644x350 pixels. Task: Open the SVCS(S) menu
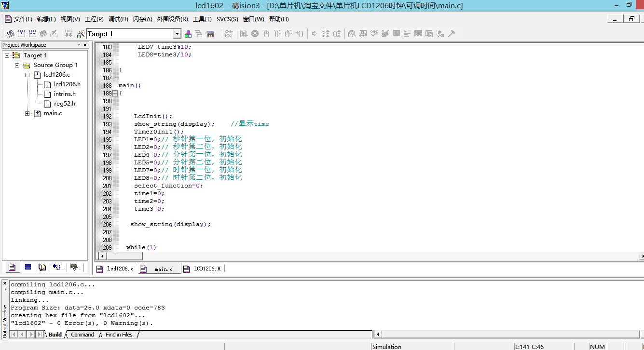227,19
